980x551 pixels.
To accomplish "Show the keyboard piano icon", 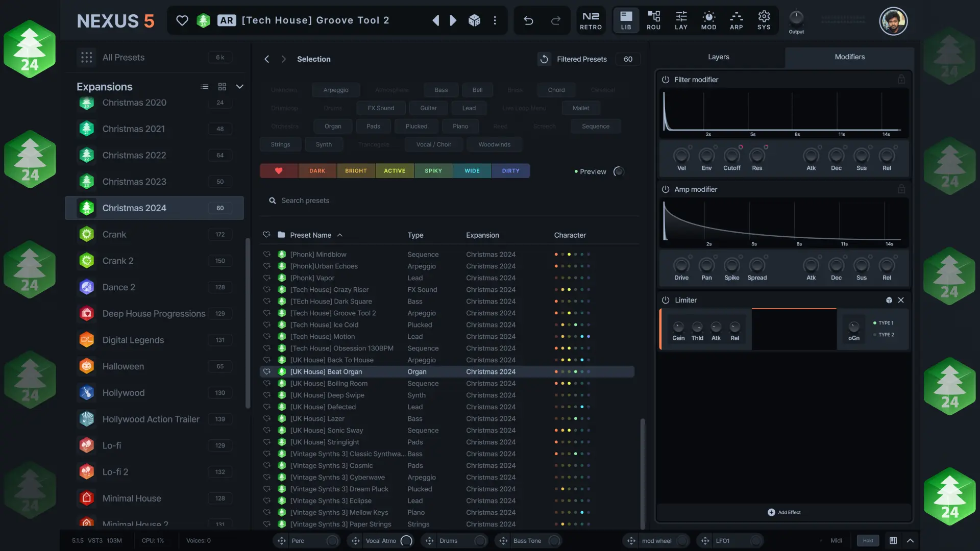I will click(893, 541).
